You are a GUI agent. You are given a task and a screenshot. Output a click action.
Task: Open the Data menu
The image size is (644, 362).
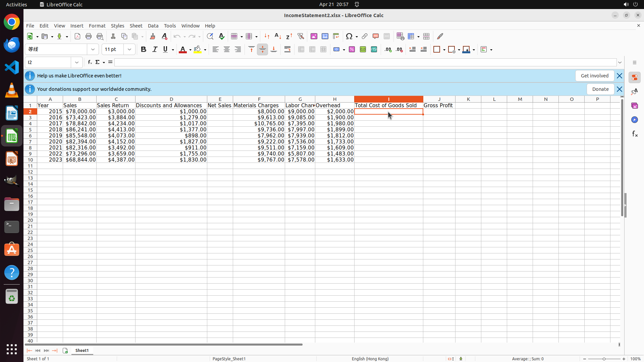point(153,26)
